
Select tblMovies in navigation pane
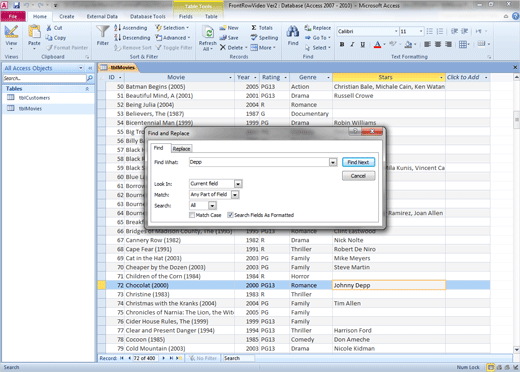tap(30, 108)
